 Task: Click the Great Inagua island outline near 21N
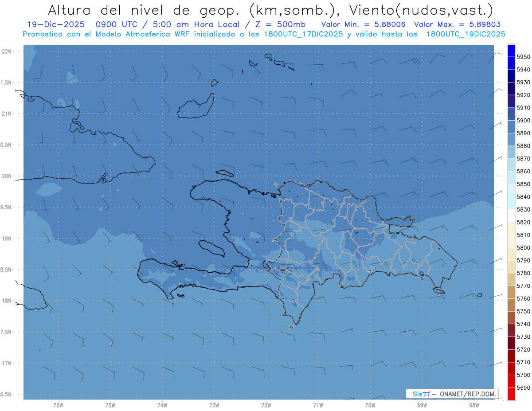[195, 106]
